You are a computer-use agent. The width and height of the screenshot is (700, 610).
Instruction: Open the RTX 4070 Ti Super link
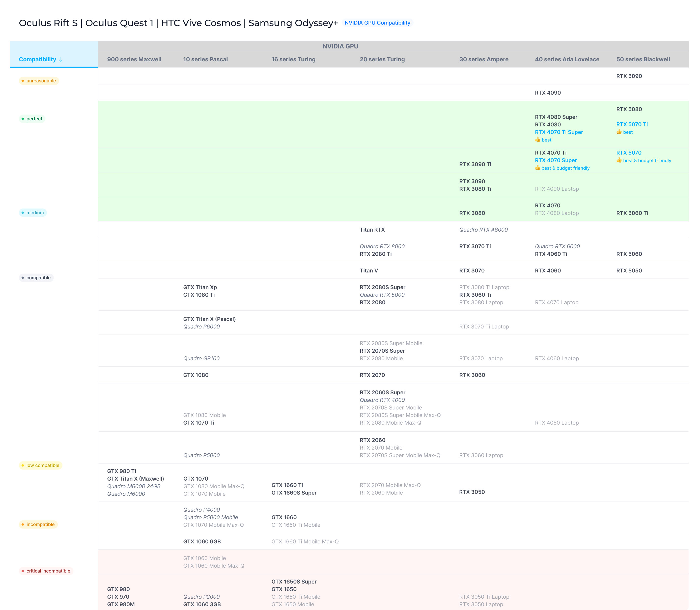(x=559, y=132)
